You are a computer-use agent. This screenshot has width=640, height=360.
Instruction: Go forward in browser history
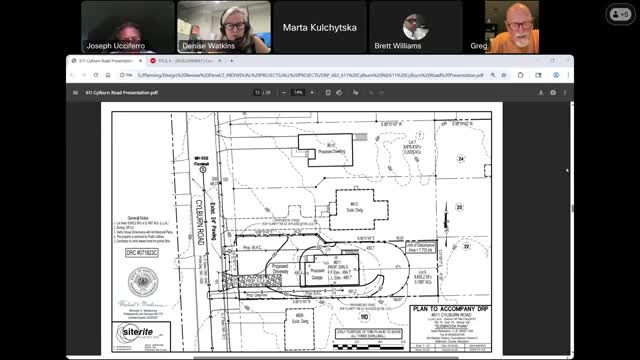[84, 75]
